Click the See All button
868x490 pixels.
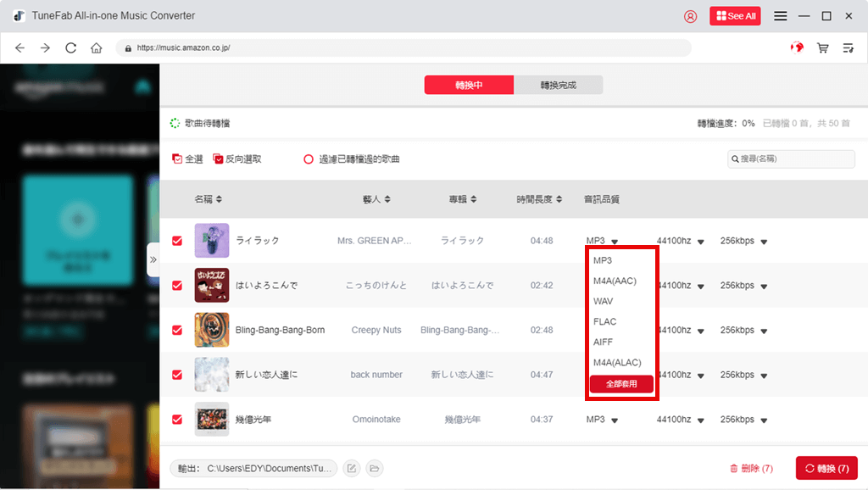[x=735, y=16]
